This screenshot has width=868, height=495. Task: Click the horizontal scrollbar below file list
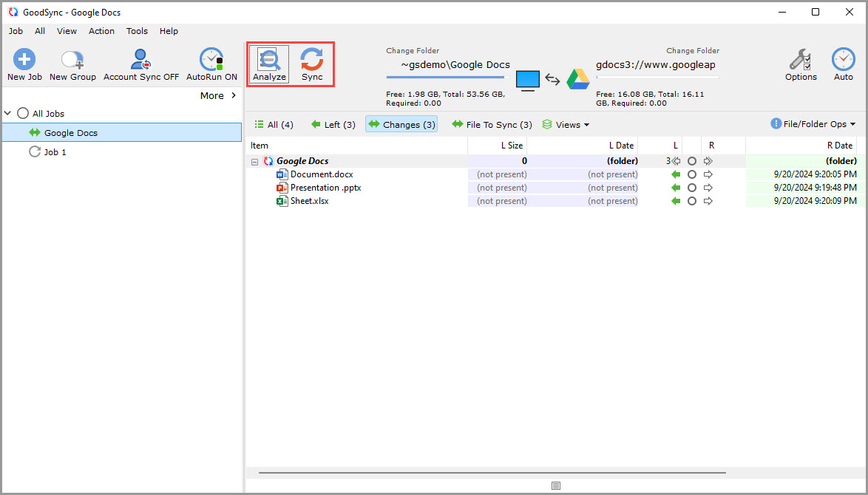tap(492, 472)
